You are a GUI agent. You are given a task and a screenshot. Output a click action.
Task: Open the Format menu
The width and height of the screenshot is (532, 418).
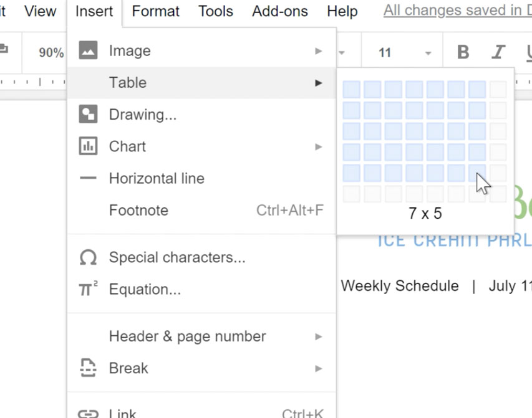point(155,11)
